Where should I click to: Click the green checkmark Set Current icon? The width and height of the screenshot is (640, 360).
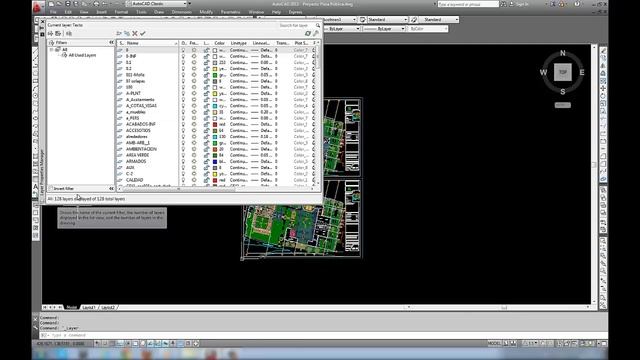[143, 33]
